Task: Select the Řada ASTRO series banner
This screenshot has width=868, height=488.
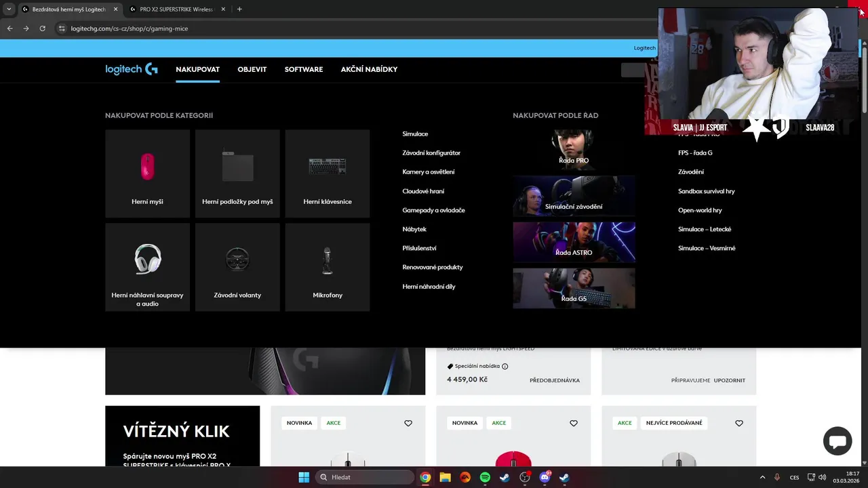Action: pos(574,242)
